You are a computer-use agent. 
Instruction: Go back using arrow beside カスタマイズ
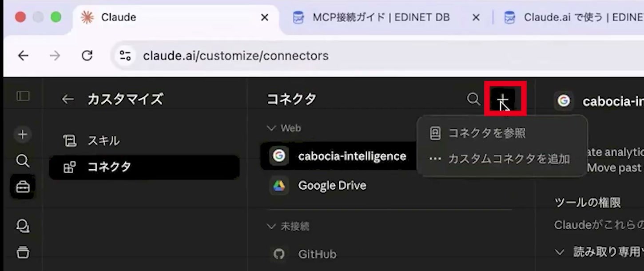(68, 99)
